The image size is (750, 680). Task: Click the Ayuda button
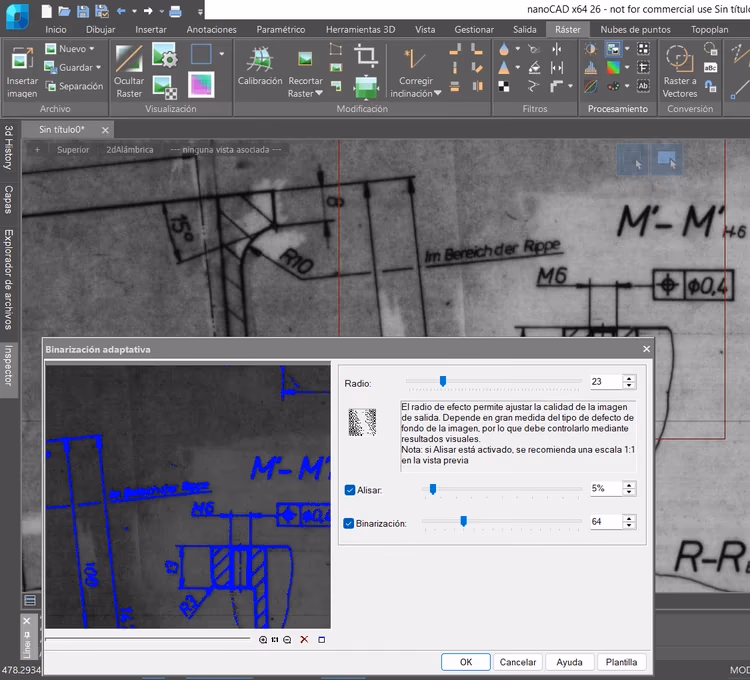pyautogui.click(x=569, y=662)
